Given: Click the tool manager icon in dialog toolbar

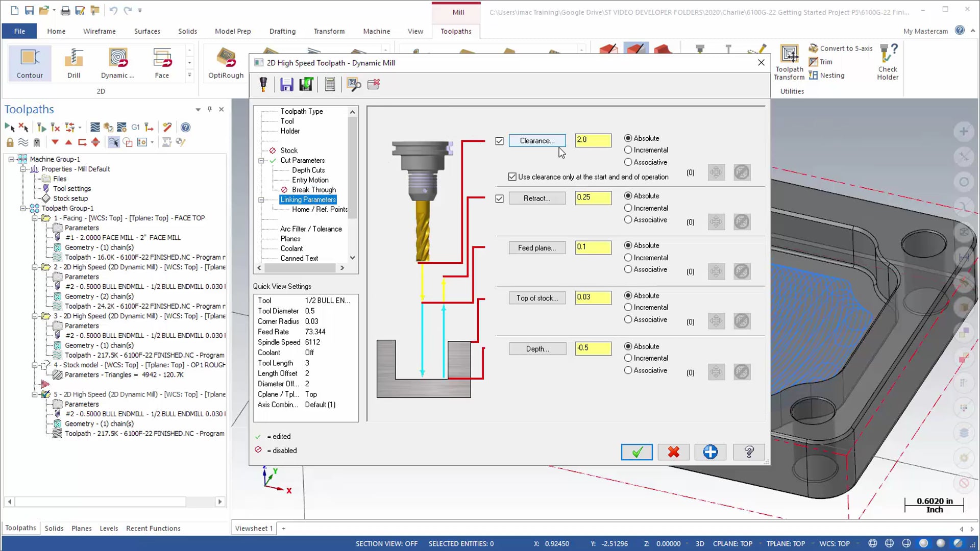Looking at the screenshot, I should tap(263, 84).
